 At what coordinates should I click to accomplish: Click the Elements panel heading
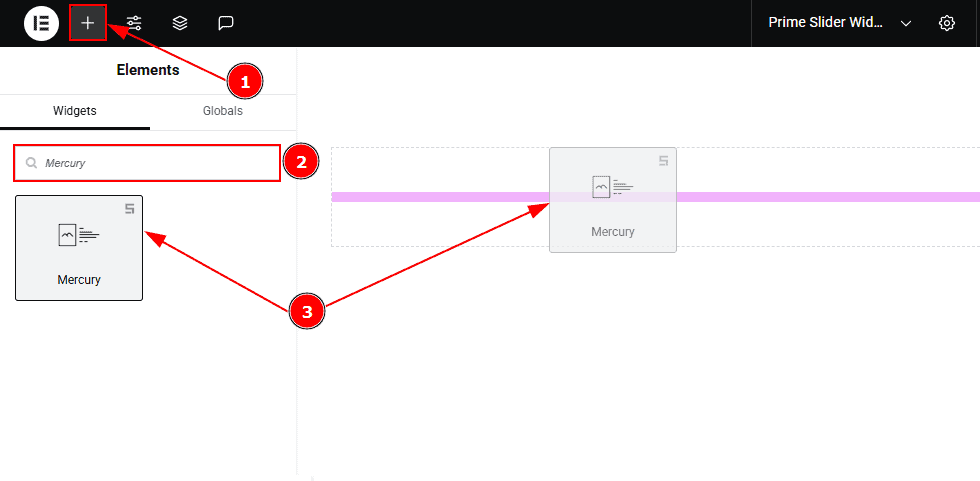[x=148, y=70]
